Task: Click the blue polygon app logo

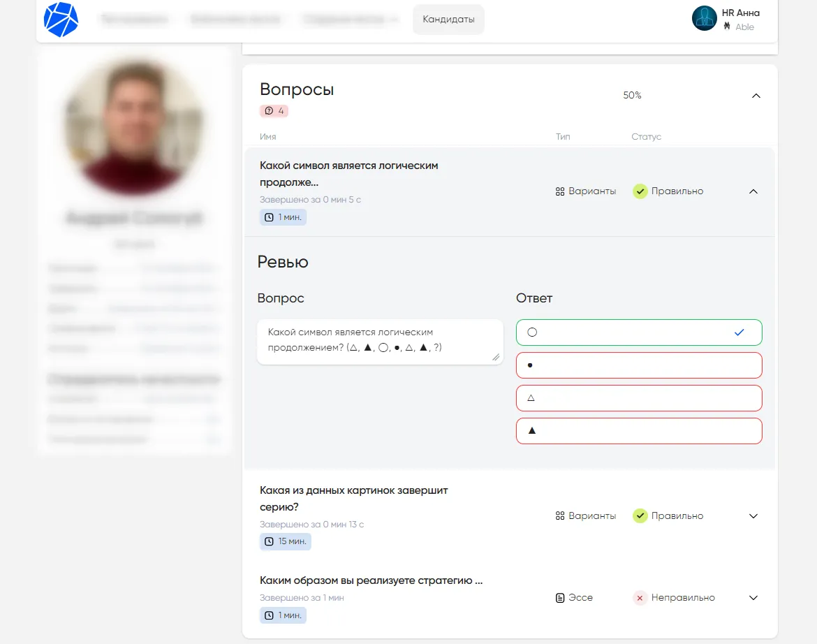Action: point(61,20)
